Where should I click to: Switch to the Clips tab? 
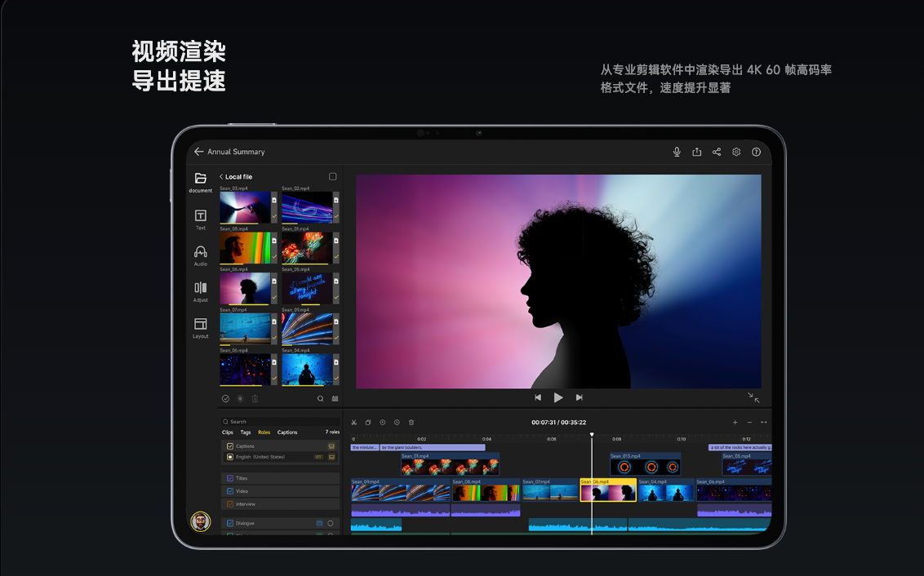[228, 432]
